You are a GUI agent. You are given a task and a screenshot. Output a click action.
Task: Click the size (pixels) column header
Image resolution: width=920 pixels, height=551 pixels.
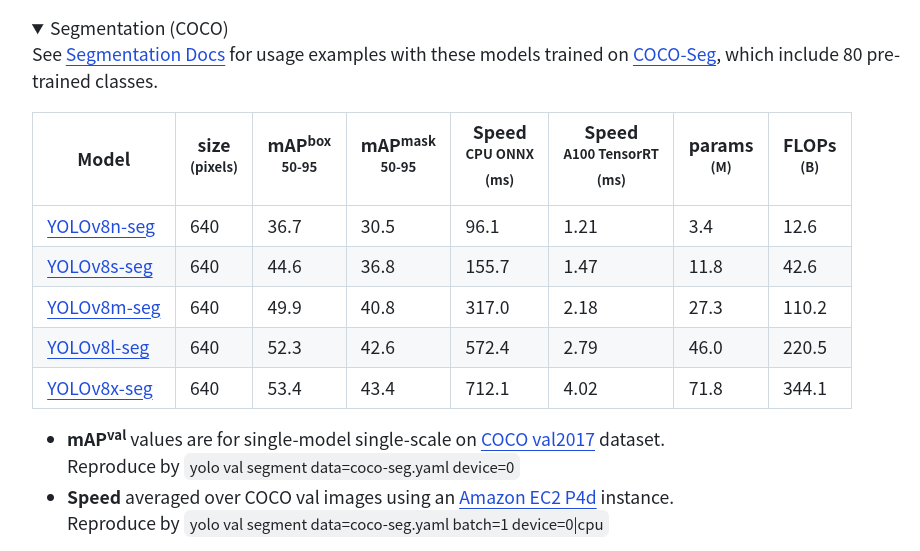pos(214,157)
